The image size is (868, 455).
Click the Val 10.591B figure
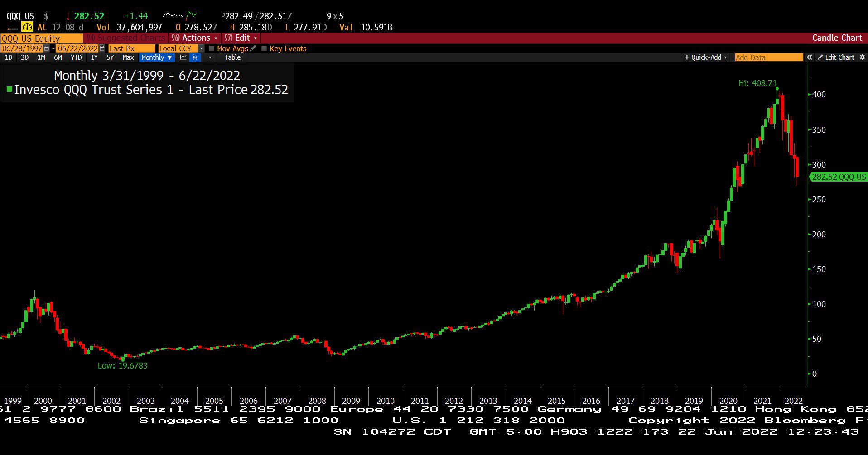tap(366, 27)
